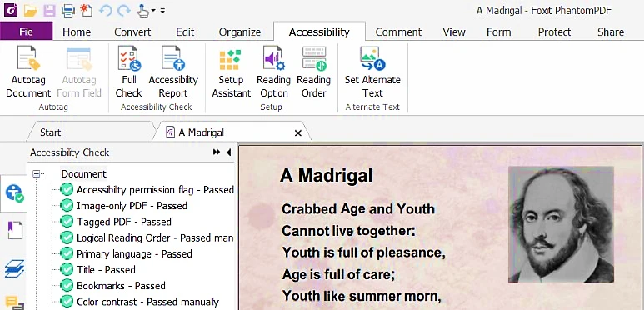Run Autotag Document
Viewport: 644px width, 310px height.
pyautogui.click(x=28, y=72)
